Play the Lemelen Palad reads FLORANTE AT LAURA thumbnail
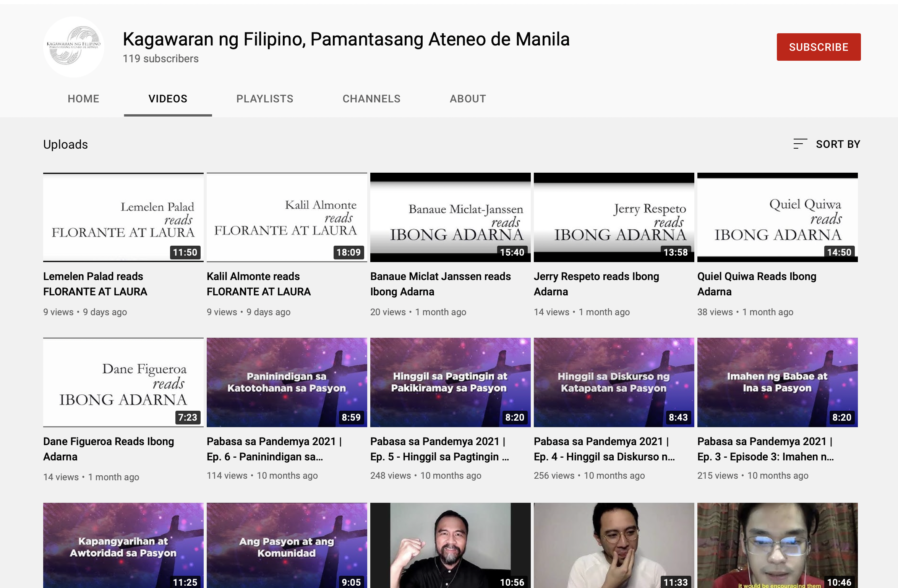898x588 pixels. [123, 217]
